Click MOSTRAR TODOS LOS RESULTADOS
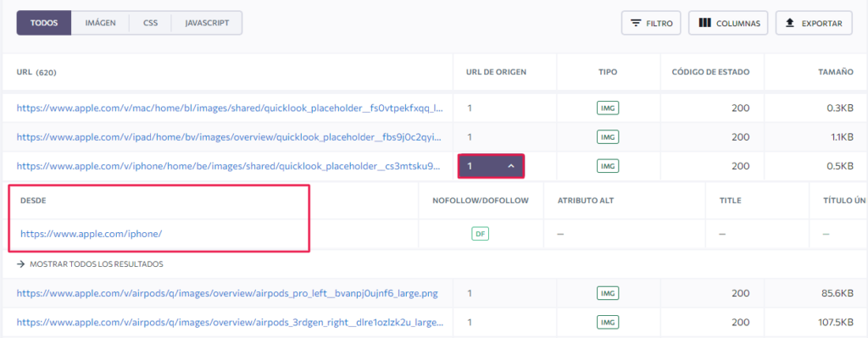This screenshot has height=338, width=868. pos(97,264)
